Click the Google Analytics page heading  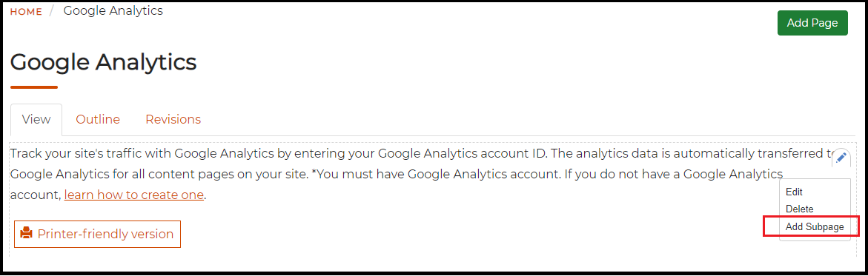click(x=104, y=62)
